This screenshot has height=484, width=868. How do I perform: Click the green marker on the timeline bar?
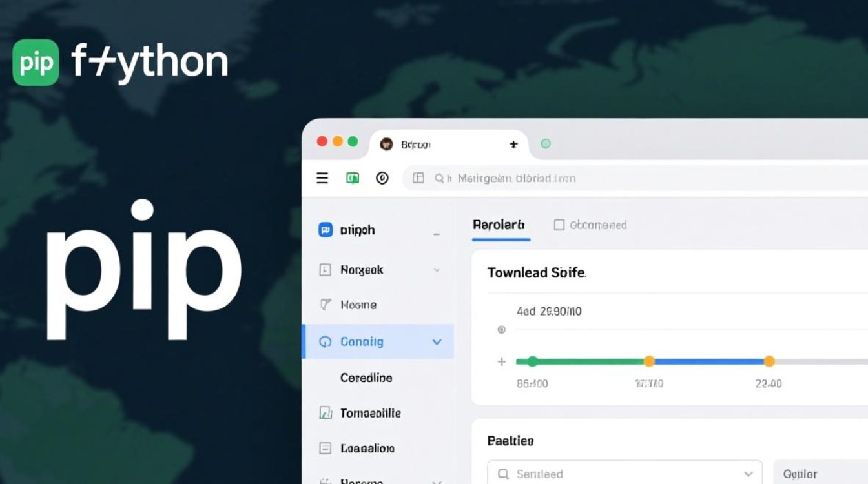pyautogui.click(x=532, y=361)
